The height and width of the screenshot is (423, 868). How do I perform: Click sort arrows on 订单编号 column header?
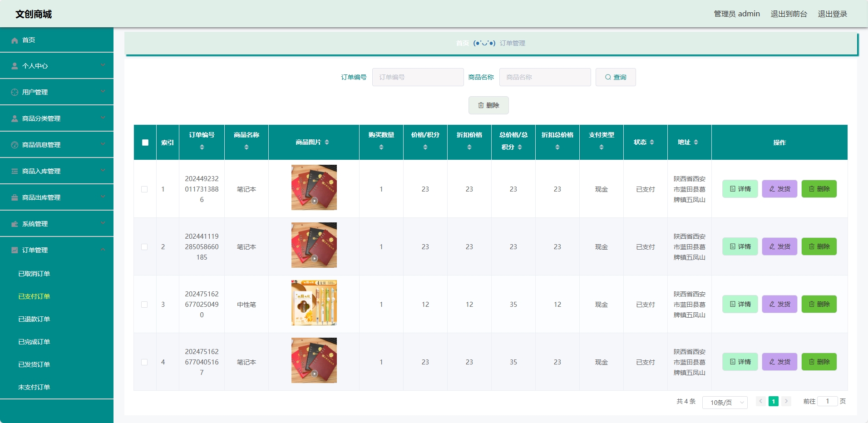pyautogui.click(x=202, y=147)
